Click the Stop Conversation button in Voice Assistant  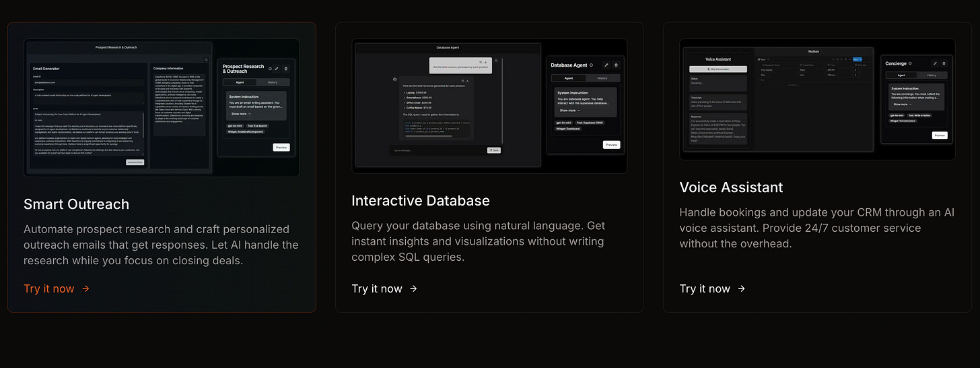point(718,69)
